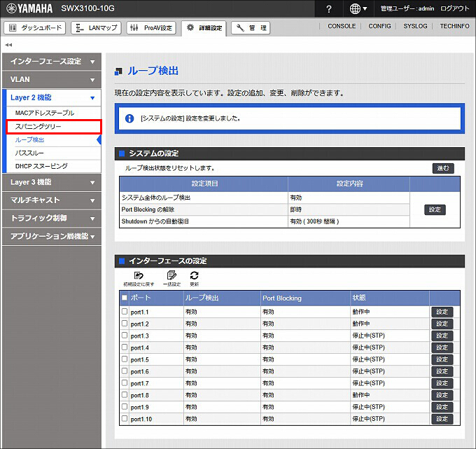Select スパニングツリー in the sidebar
476x449 pixels.
tap(52, 126)
